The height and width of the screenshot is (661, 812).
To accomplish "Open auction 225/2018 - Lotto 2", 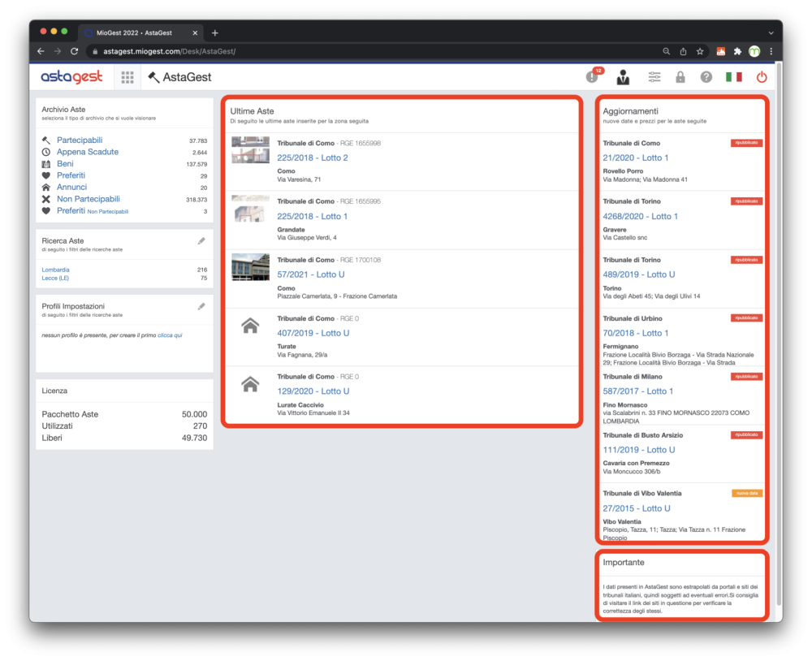I will (x=313, y=158).
